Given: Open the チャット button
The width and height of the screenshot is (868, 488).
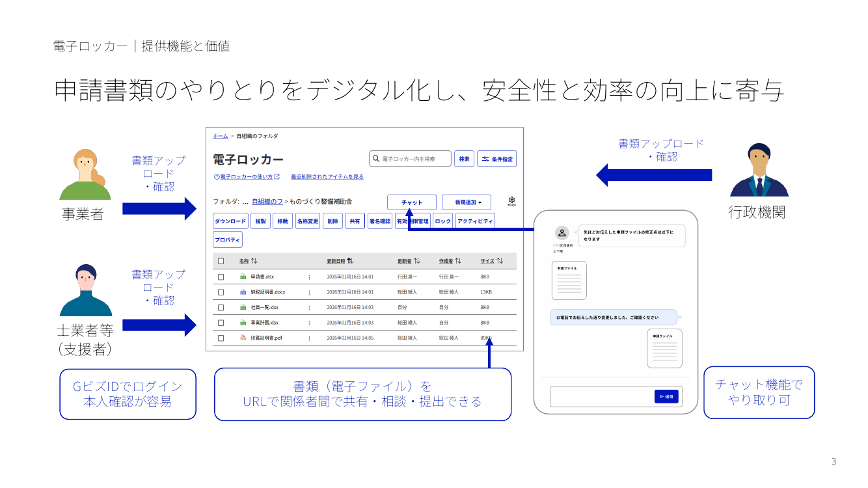Looking at the screenshot, I should click(x=412, y=202).
